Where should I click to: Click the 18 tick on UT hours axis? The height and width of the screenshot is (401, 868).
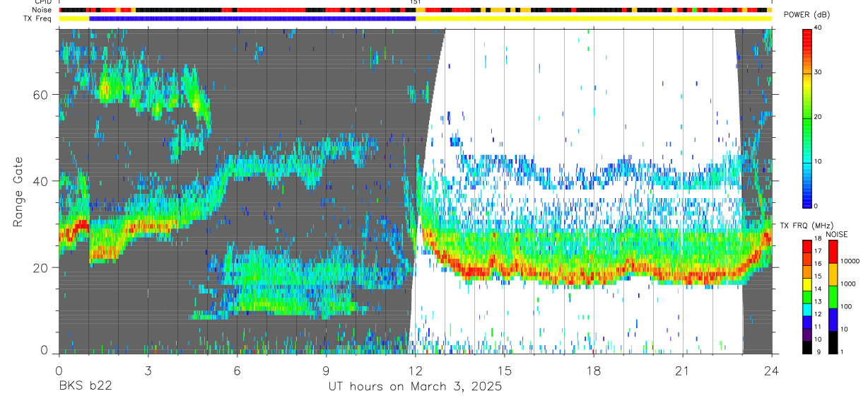594,371
